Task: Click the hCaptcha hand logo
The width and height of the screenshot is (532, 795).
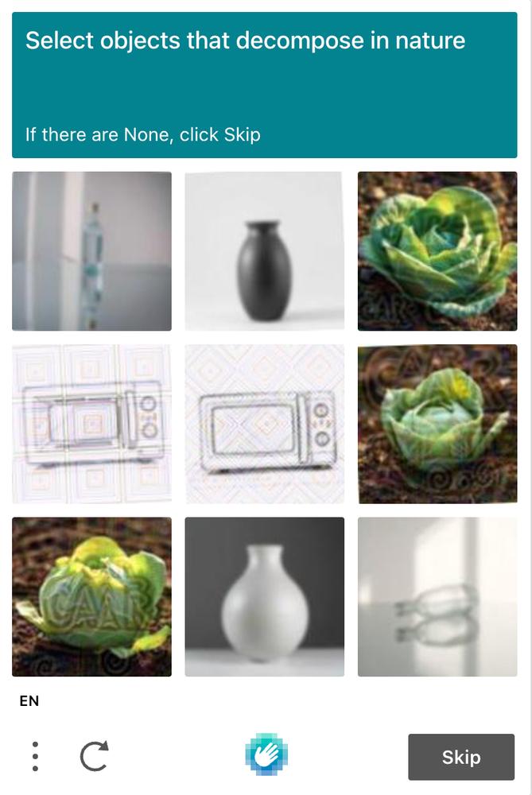Action: (266, 754)
